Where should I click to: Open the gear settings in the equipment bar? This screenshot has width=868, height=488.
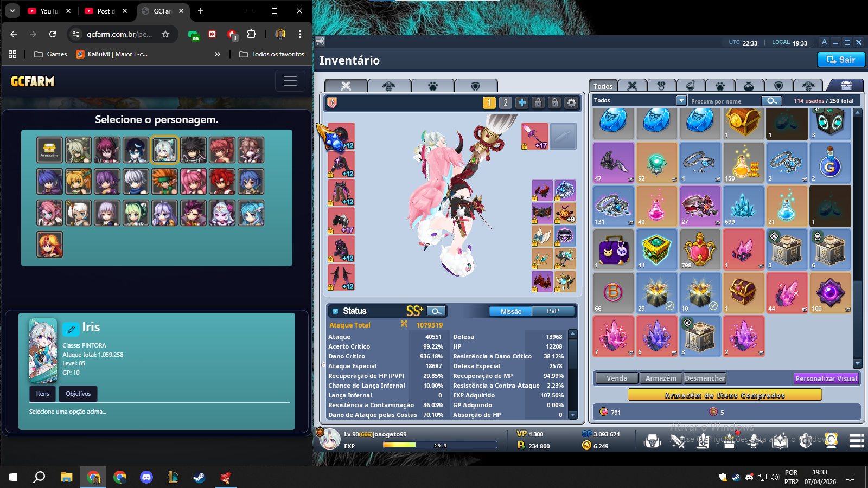pyautogui.click(x=571, y=102)
